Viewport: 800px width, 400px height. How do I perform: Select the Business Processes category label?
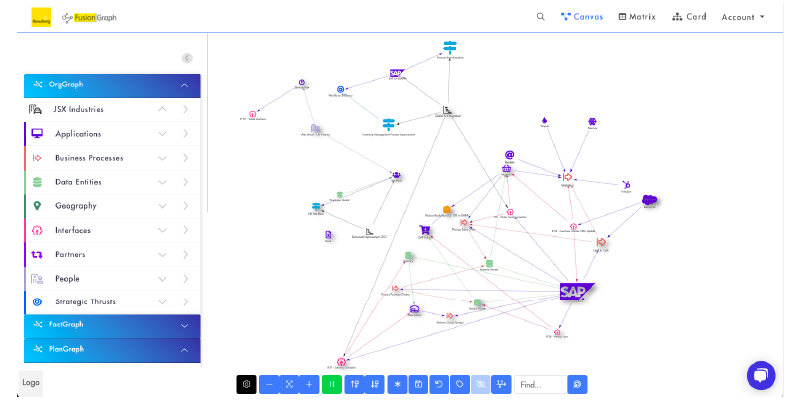[89, 158]
